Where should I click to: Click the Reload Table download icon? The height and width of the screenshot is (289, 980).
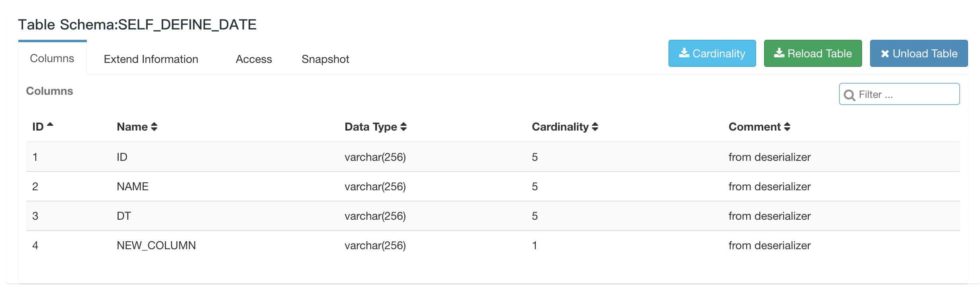(x=779, y=53)
